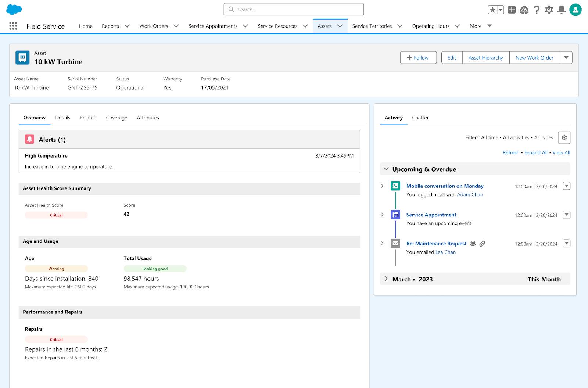
Task: Collapse the Upcoming & Overdue section
Action: 386,169
